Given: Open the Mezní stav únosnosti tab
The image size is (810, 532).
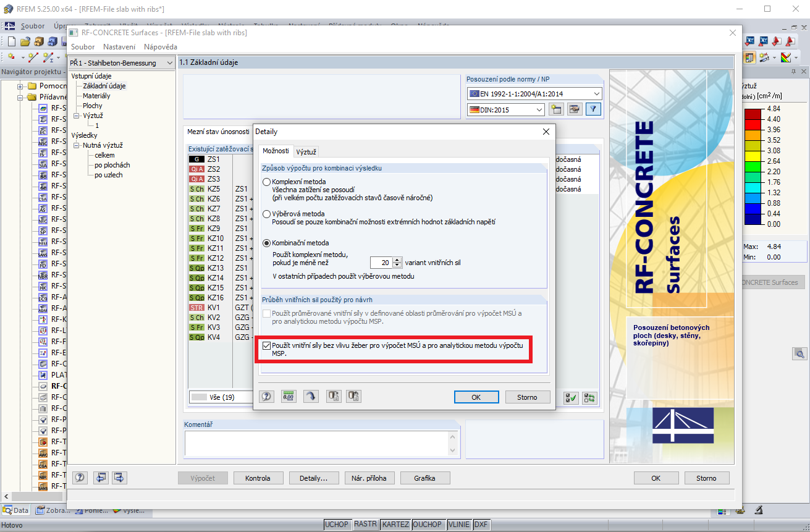Looking at the screenshot, I should (x=218, y=132).
